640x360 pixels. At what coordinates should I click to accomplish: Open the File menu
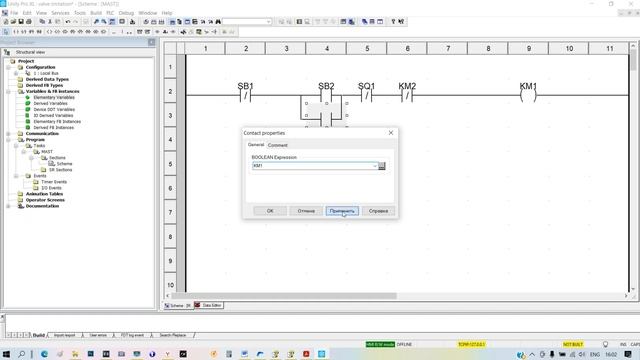pos(14,13)
